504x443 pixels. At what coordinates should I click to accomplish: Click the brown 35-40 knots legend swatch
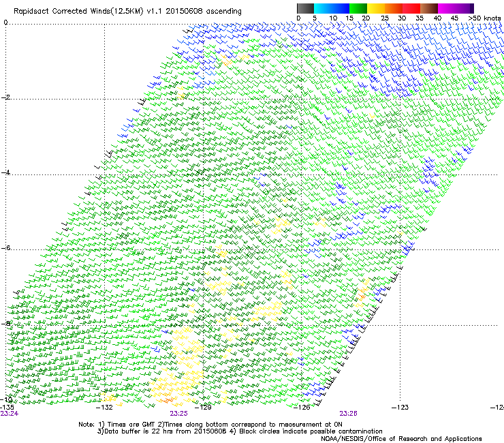point(429,8)
